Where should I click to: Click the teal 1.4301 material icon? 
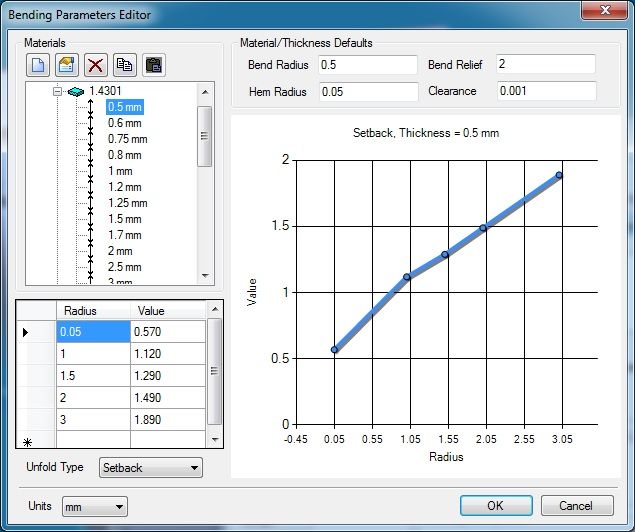(77, 91)
